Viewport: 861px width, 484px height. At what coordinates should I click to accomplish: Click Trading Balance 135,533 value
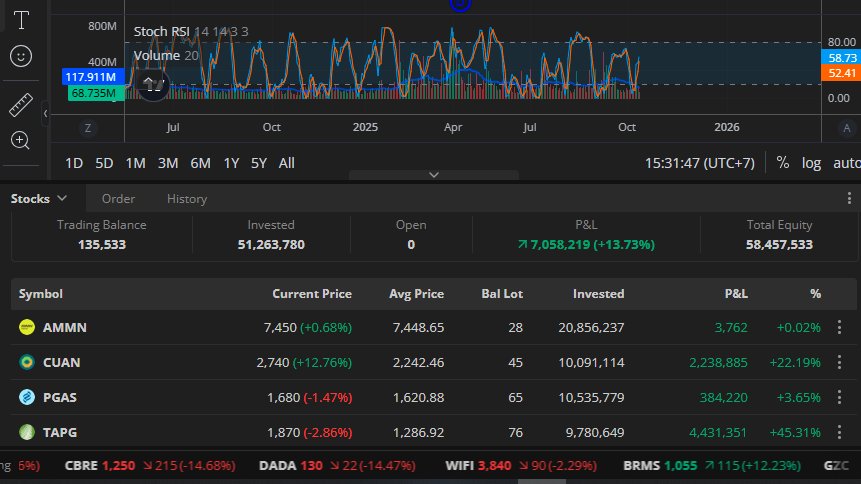point(102,244)
